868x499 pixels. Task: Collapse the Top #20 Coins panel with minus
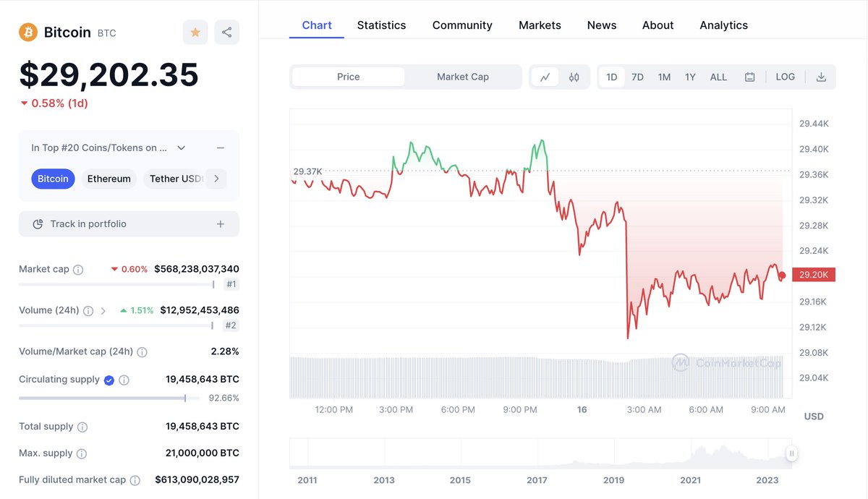pyautogui.click(x=221, y=148)
